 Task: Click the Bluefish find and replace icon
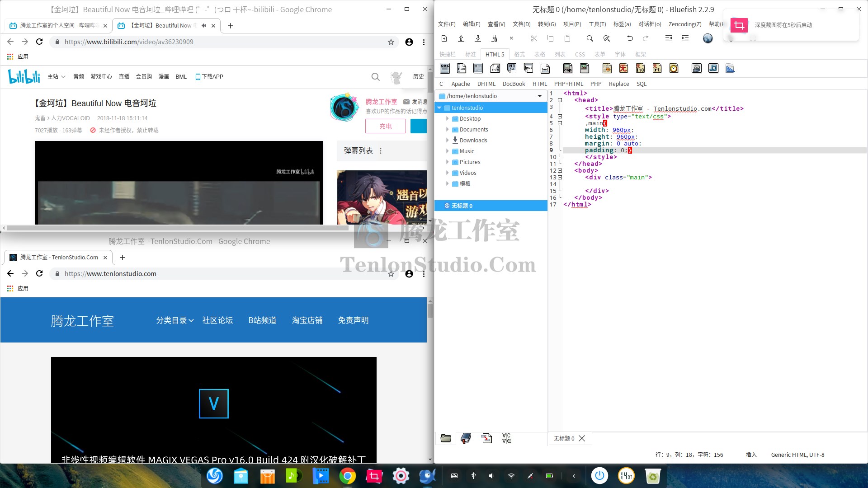point(608,39)
